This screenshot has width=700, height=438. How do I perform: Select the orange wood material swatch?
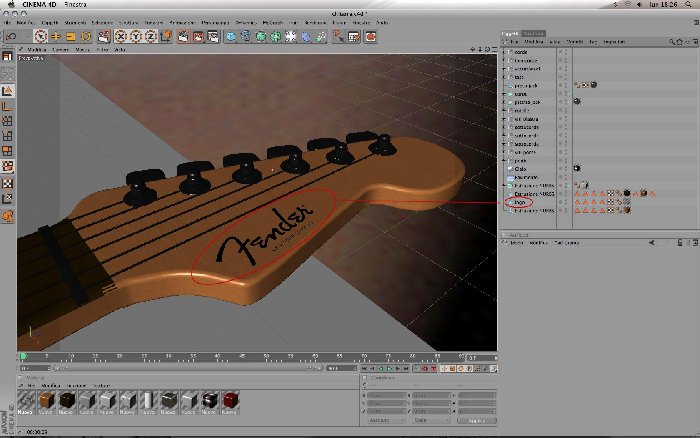coord(46,400)
